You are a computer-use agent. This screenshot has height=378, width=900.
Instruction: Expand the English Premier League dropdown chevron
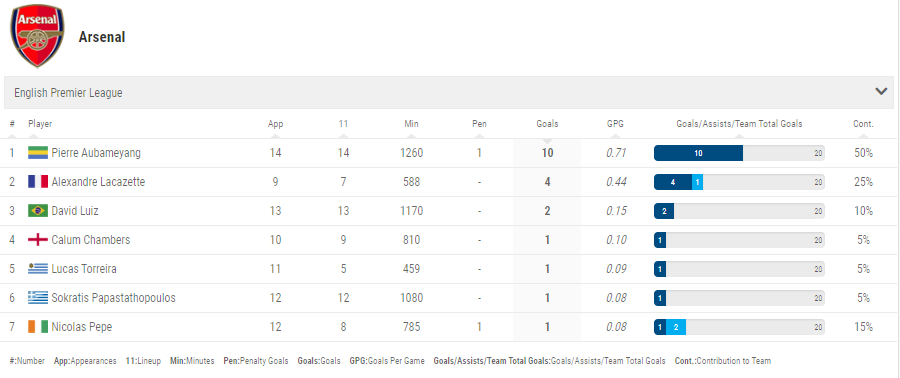point(881,91)
